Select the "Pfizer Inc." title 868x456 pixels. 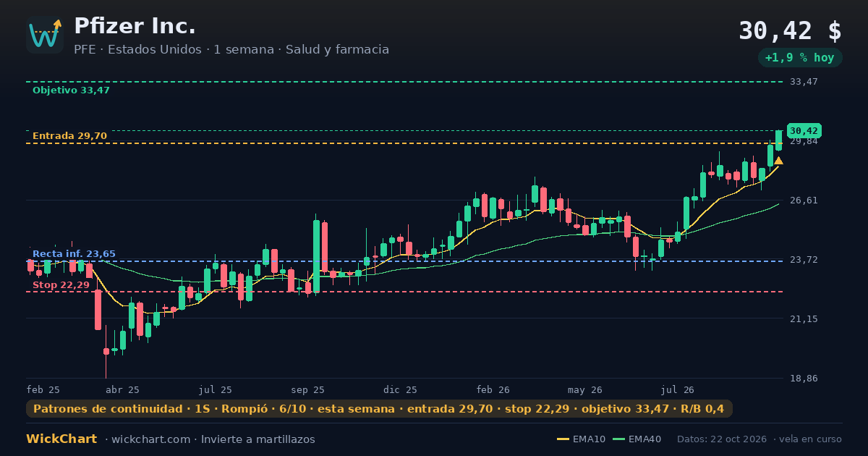(135, 27)
